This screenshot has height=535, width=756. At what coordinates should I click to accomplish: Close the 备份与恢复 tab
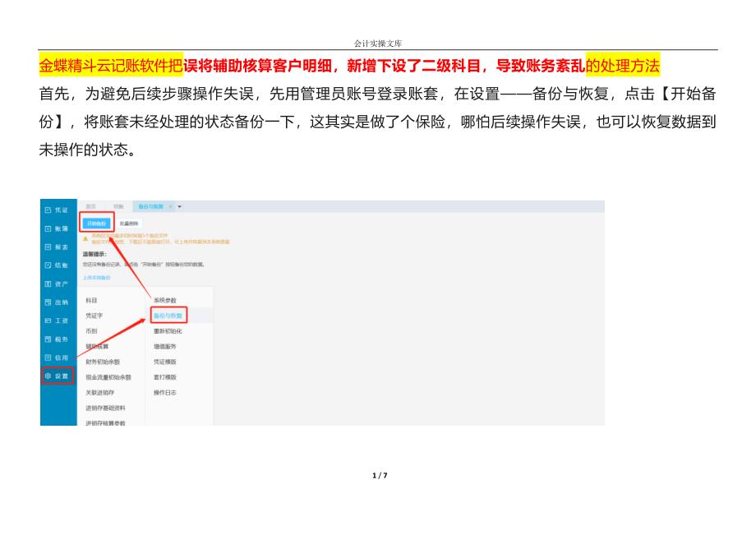pos(169,206)
